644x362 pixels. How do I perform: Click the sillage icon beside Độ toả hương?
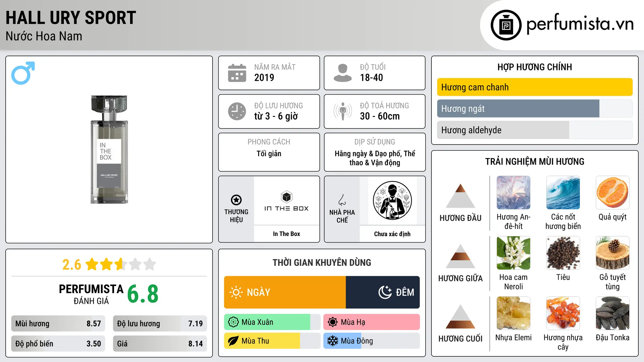[x=343, y=111]
